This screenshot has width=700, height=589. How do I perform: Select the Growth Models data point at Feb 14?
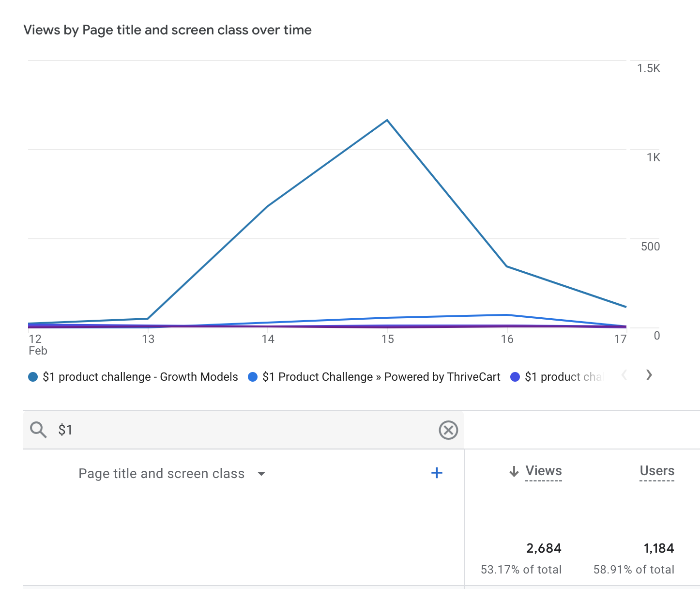[x=268, y=206]
